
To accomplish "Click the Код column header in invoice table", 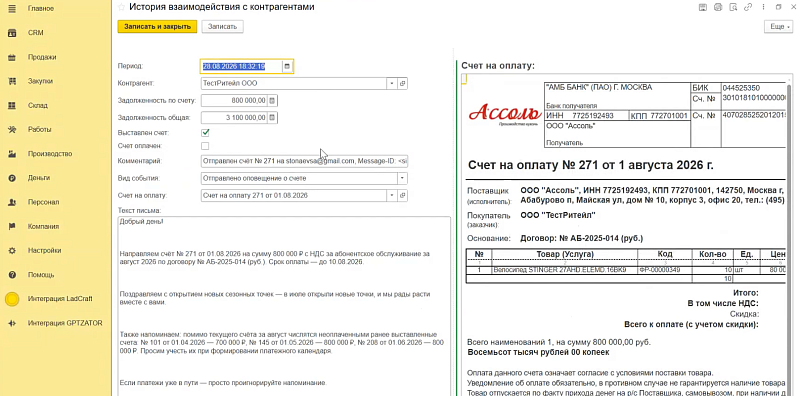I will pos(665,254).
